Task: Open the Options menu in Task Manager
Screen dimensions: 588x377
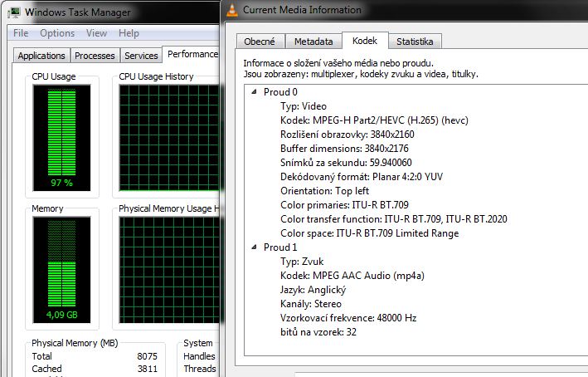Action: (57, 33)
